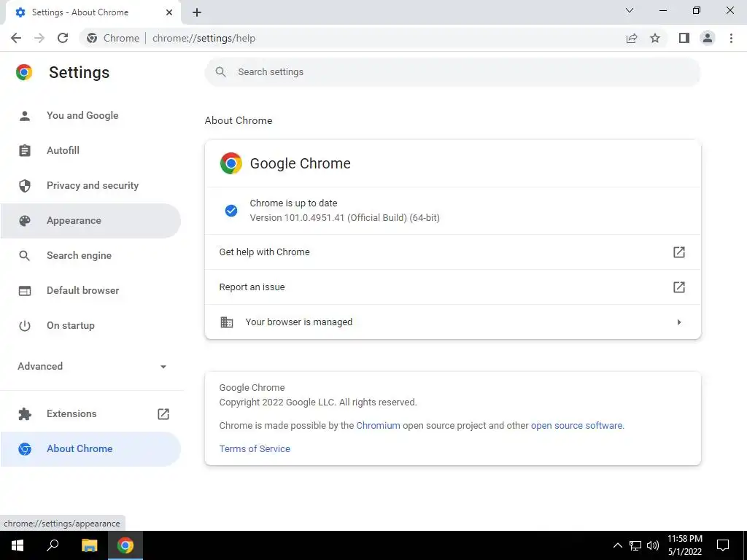Select Default browser section
The image size is (747, 560).
tap(90, 290)
